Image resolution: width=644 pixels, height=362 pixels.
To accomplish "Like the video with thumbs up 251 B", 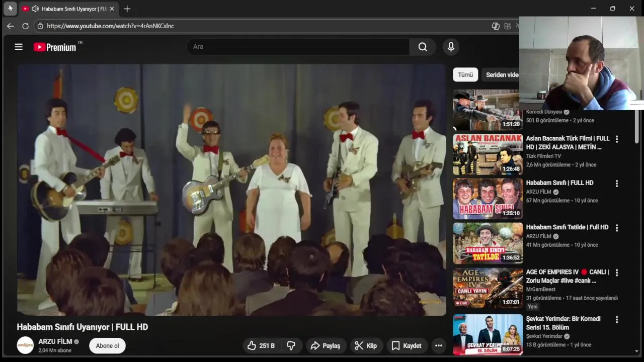I will point(261,345).
